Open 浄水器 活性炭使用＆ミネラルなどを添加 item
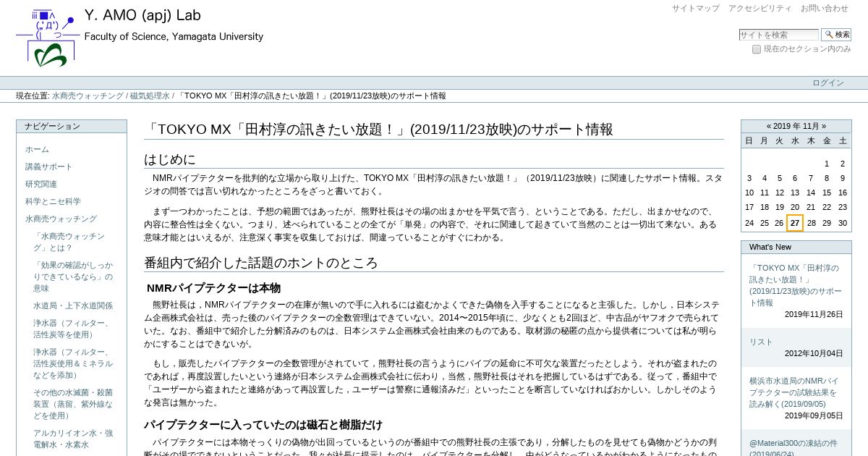The height and width of the screenshot is (456, 868). 72,363
